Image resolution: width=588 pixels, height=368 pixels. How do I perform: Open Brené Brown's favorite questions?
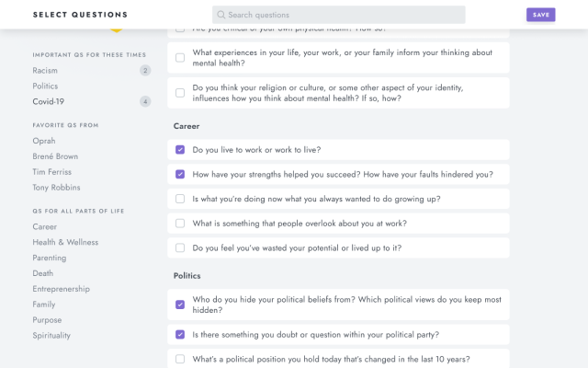click(55, 156)
